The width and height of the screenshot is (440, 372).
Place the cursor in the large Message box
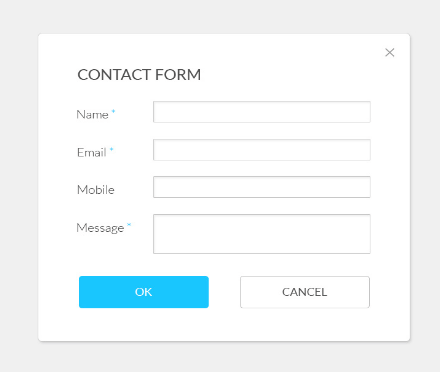coord(262,234)
